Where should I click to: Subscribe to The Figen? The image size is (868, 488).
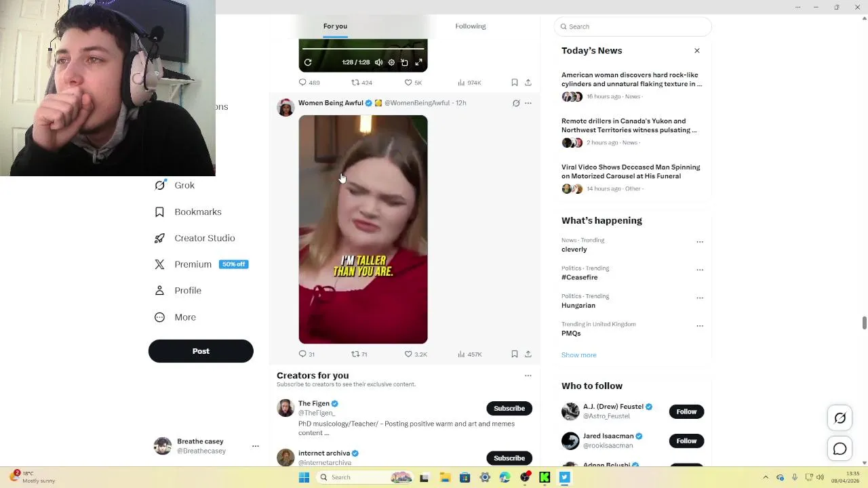[509, 409]
